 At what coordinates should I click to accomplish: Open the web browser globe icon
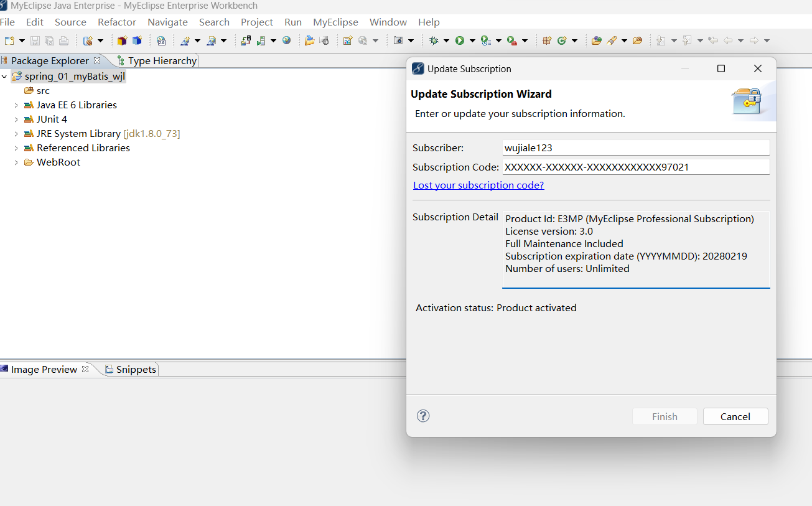tap(287, 40)
